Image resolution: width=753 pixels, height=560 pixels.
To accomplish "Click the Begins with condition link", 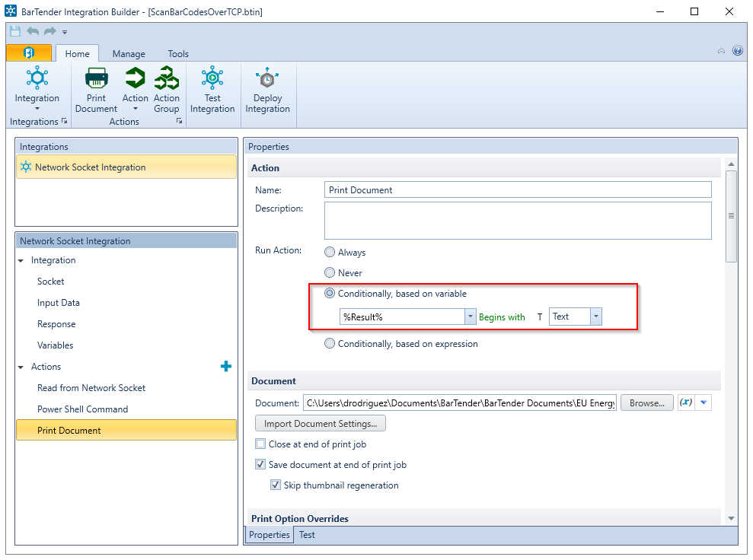I will click(502, 317).
